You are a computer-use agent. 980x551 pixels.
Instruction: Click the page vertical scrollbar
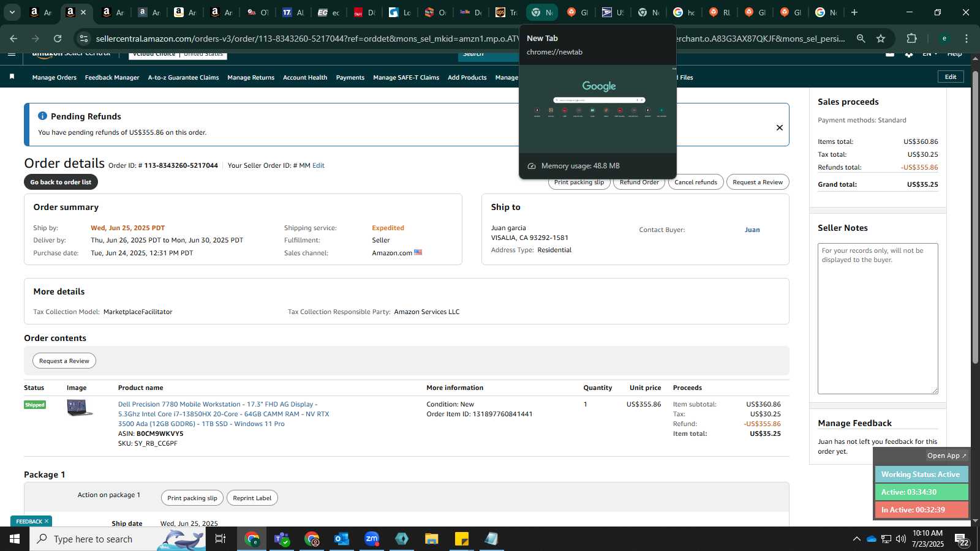click(x=976, y=217)
